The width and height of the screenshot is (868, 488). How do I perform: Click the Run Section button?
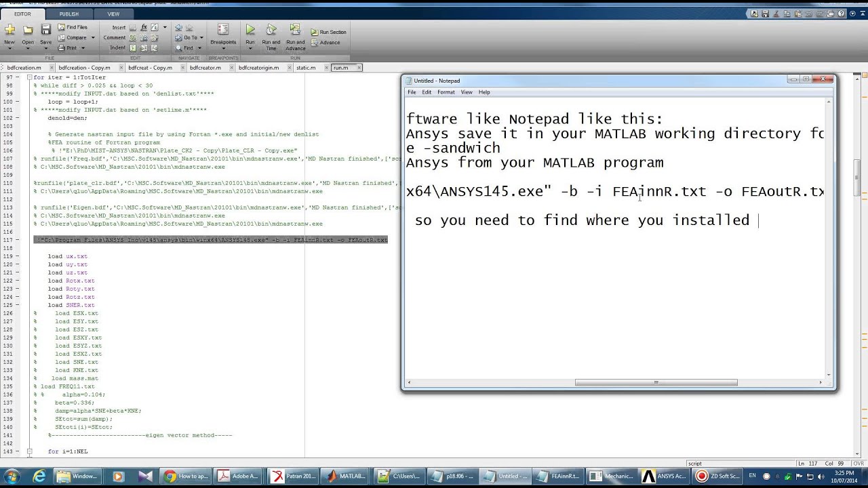click(x=329, y=32)
